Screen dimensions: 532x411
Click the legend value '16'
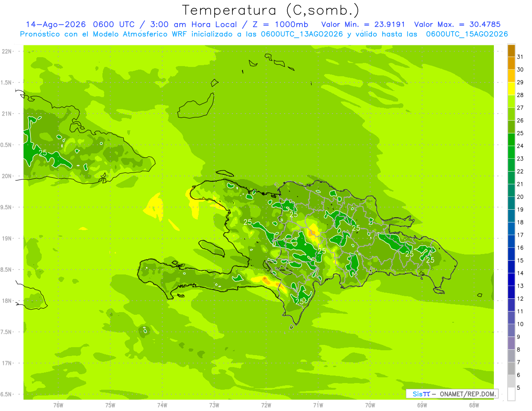point(520,248)
